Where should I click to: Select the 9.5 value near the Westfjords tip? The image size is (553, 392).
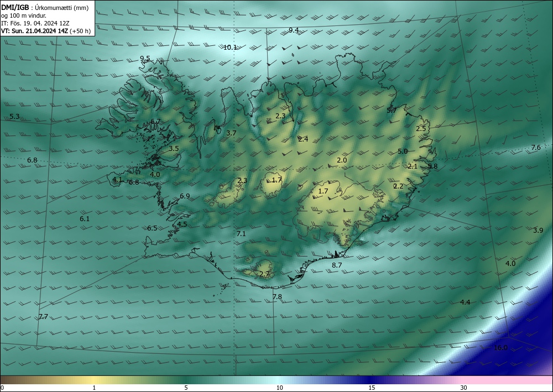[145, 59]
